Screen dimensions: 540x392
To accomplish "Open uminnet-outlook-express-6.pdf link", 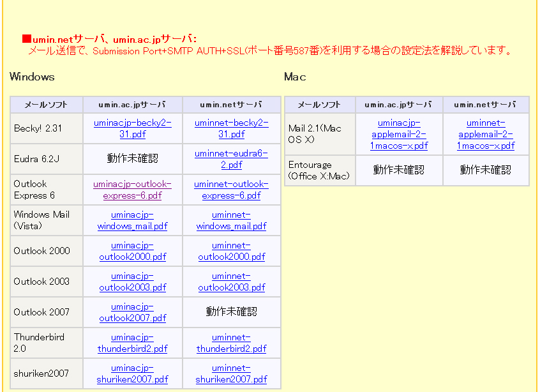I will 232,190.
